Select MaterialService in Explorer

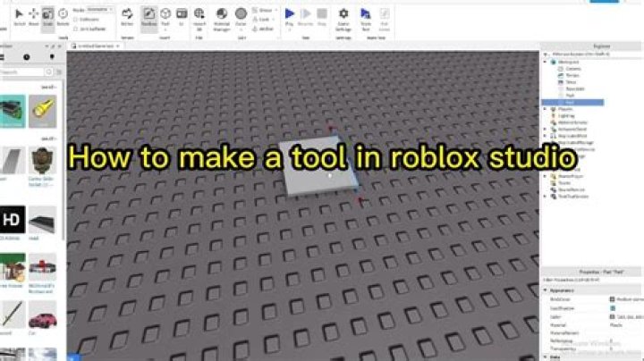(573, 122)
